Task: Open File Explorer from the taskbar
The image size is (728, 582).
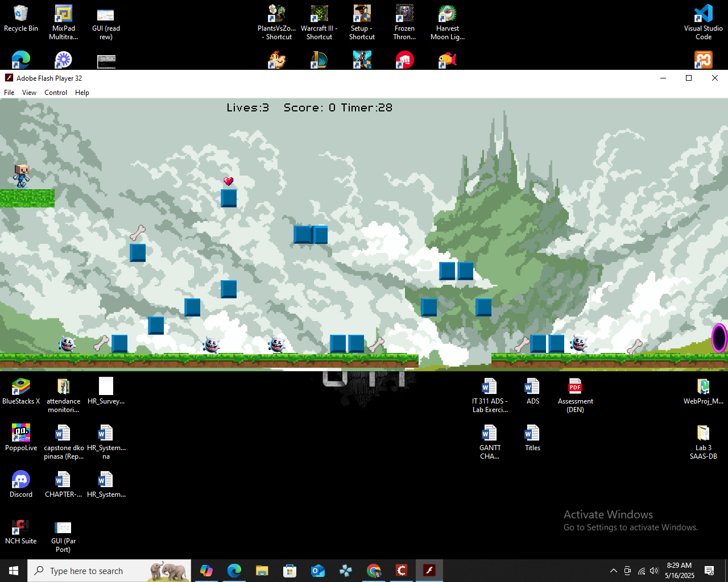Action: (262, 571)
